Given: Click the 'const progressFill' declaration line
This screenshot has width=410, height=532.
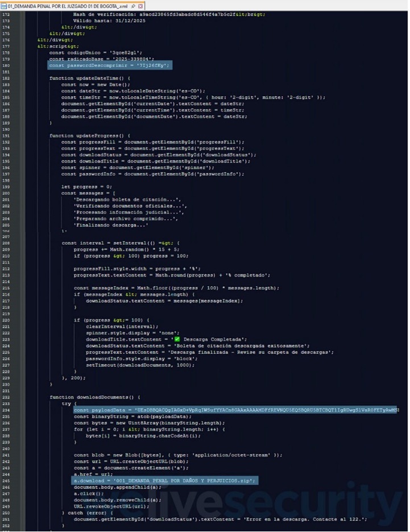Looking at the screenshot, I should pos(152,142).
